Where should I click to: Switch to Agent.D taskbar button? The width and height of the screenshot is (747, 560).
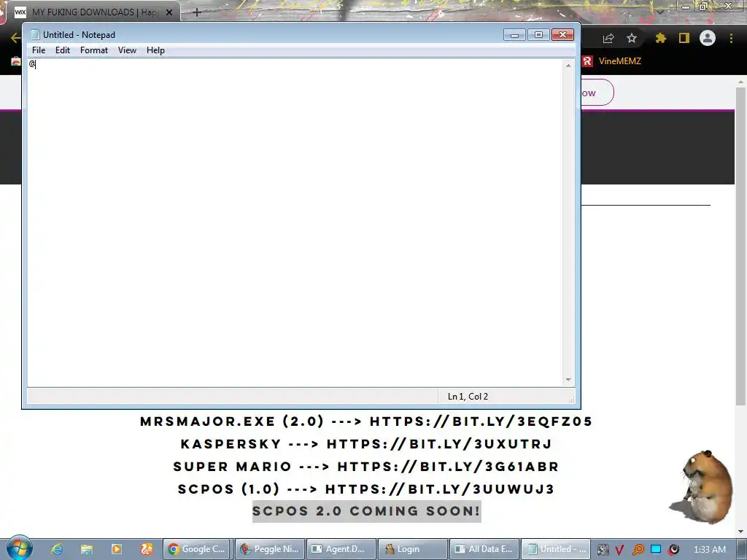click(341, 549)
